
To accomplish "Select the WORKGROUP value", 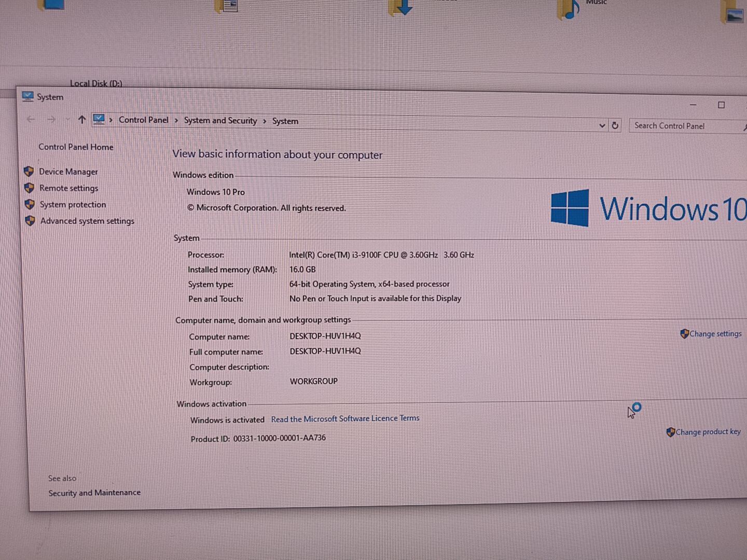I will 314,381.
